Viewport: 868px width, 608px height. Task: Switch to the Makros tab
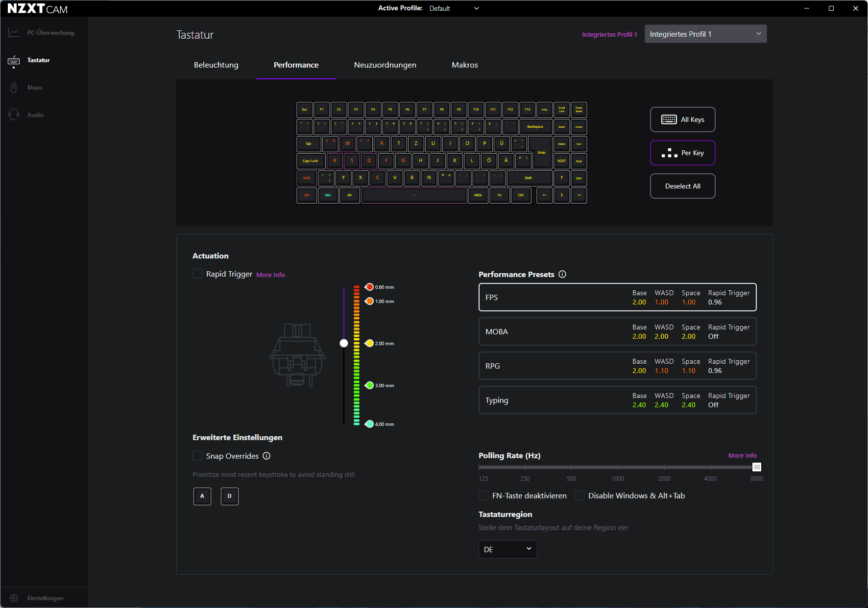coord(465,65)
